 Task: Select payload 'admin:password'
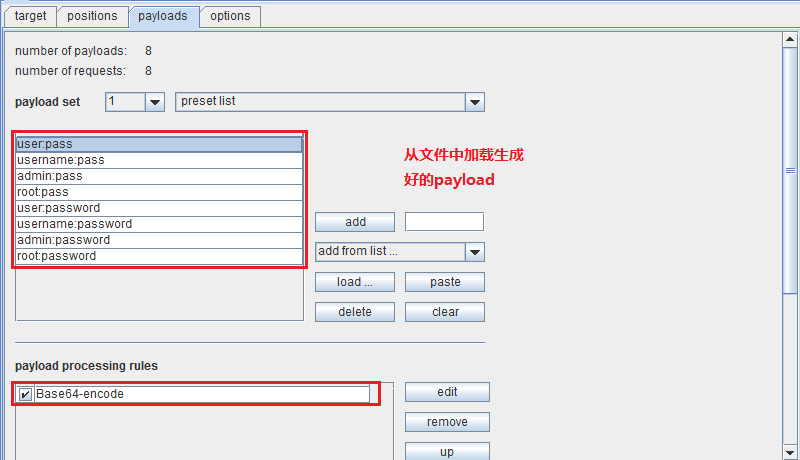tap(159, 240)
